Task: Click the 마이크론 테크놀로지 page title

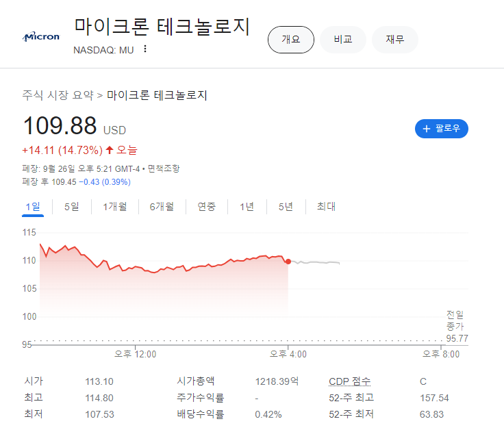Action: click(162, 26)
